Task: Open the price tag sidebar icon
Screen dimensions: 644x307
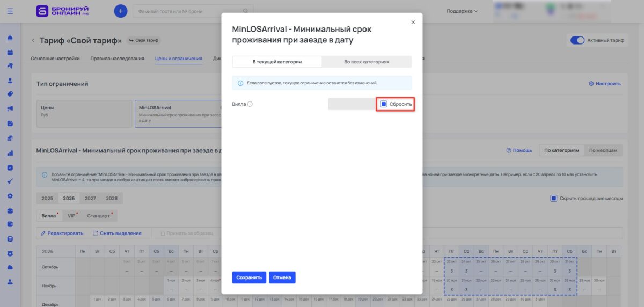Action: (x=10, y=94)
